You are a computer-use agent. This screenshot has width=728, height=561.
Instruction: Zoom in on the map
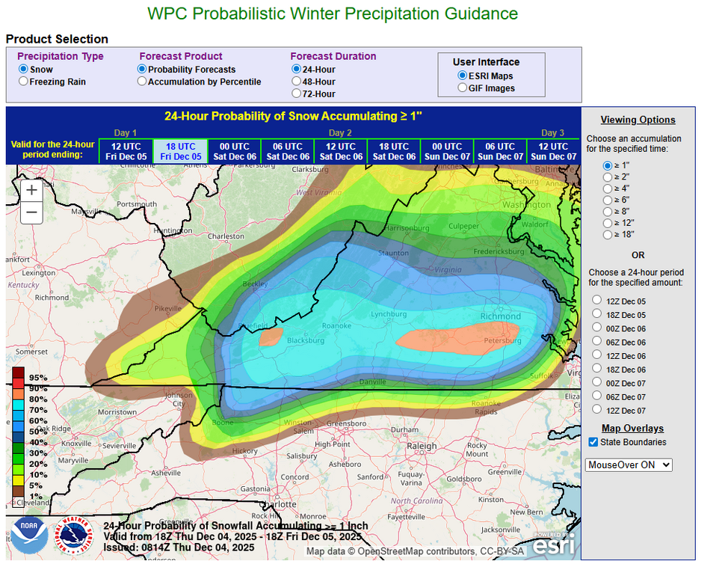tap(31, 190)
